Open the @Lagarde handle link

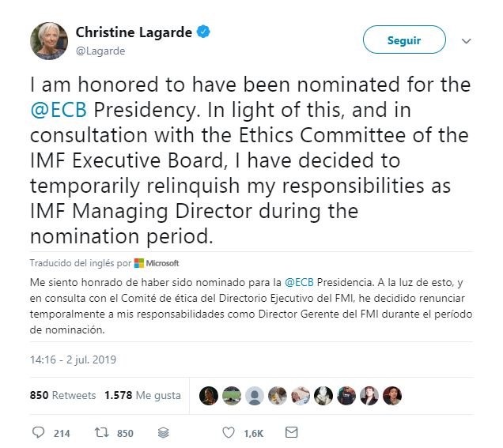point(100,51)
